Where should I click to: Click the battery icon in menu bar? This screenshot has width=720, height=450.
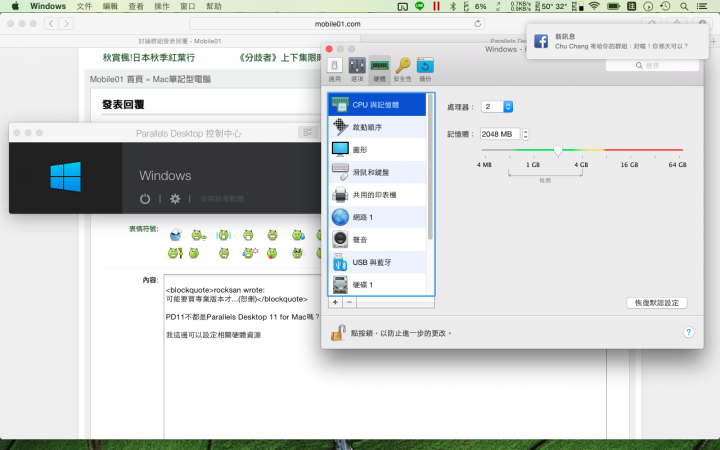point(613,6)
